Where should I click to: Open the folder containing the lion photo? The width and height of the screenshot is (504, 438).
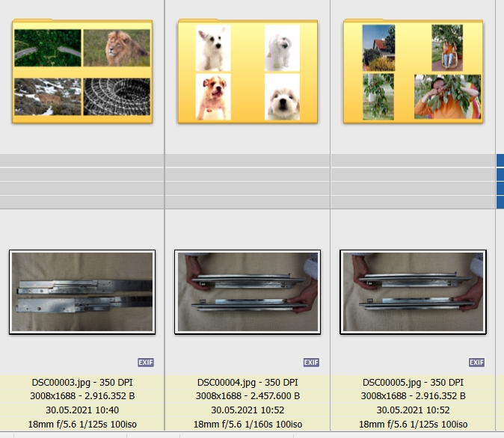point(82,71)
